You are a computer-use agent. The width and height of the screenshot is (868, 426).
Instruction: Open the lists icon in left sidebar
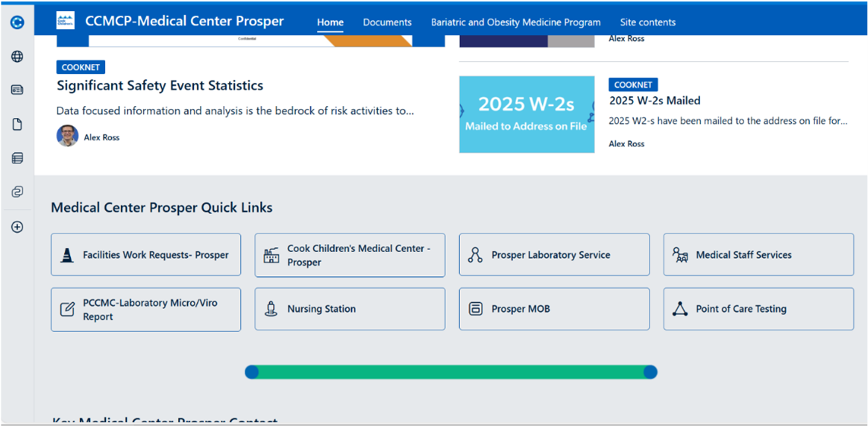(x=18, y=158)
